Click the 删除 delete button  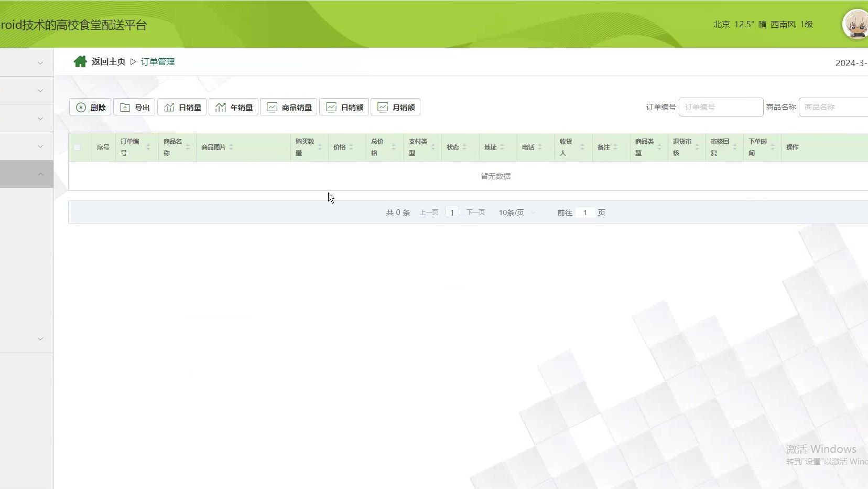[x=90, y=107]
